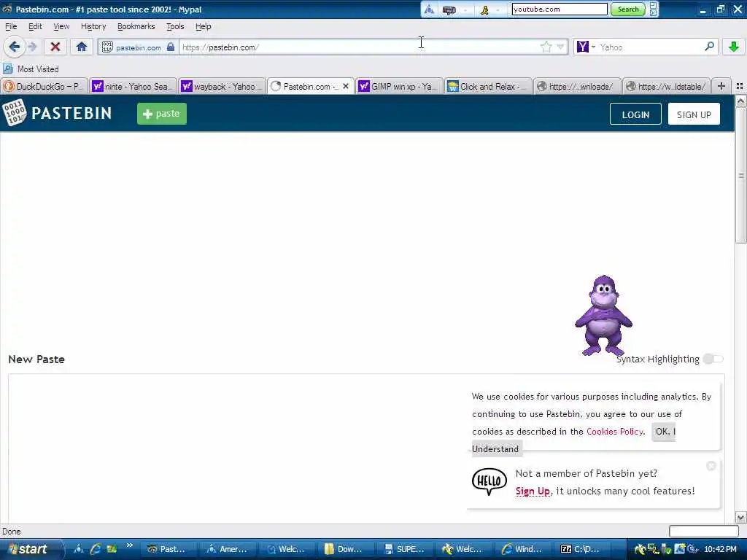Click the radio device icon in title toolbar
This screenshot has width=747, height=560.
tap(449, 9)
